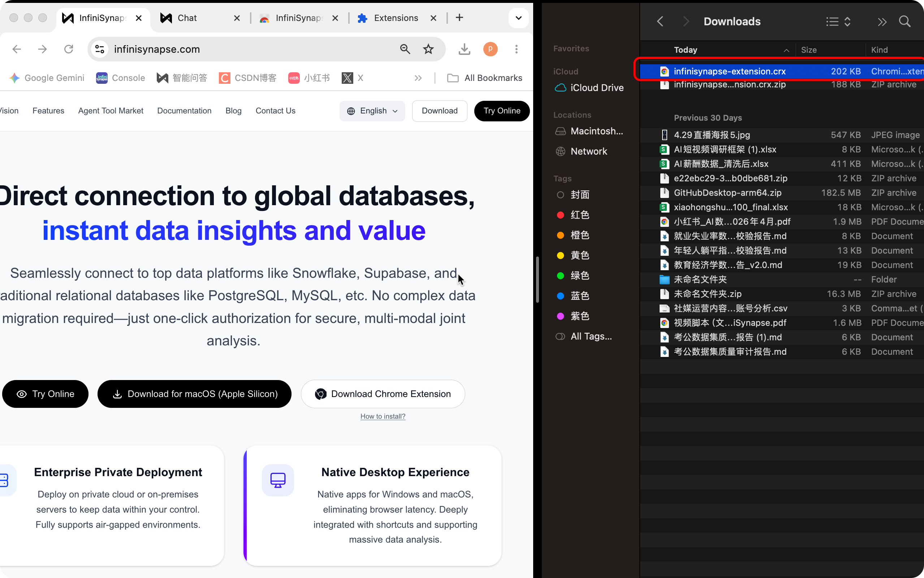This screenshot has height=578, width=924.
Task: Open the 智能问答 bookmark
Action: point(182,78)
